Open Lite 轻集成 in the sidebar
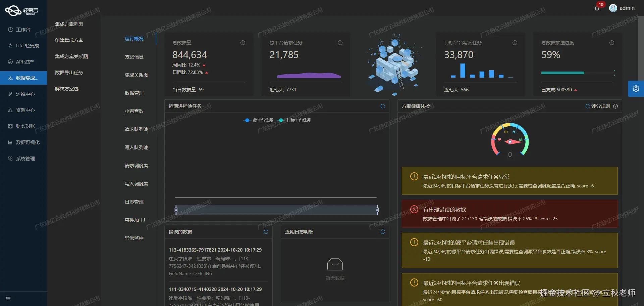Screen dimensions: 644x306 click(23, 46)
